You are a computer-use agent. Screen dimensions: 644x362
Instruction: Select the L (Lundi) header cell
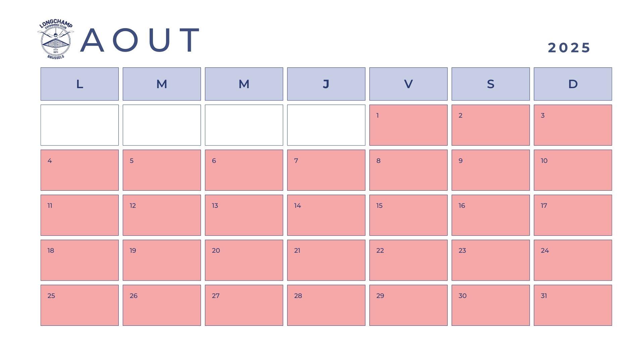coord(79,84)
